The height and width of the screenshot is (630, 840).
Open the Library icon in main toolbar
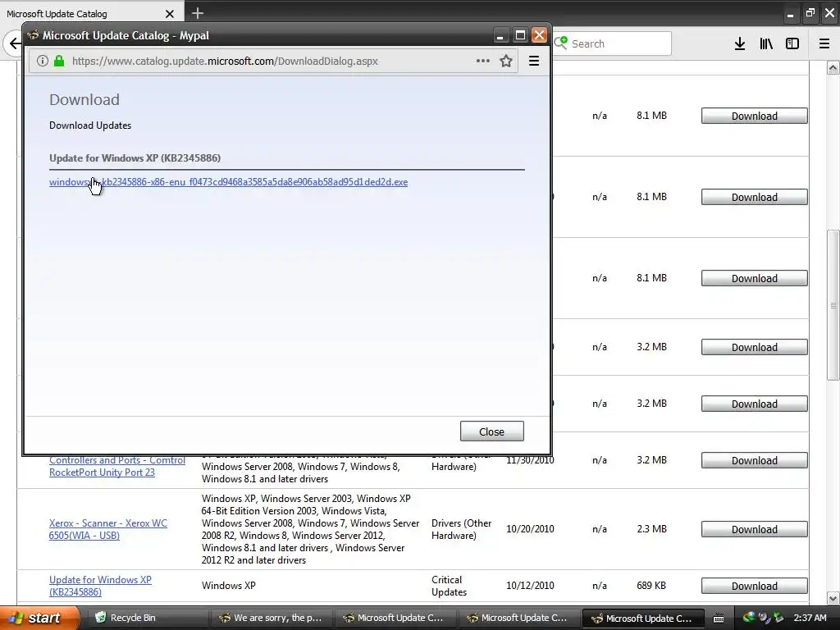tap(766, 44)
